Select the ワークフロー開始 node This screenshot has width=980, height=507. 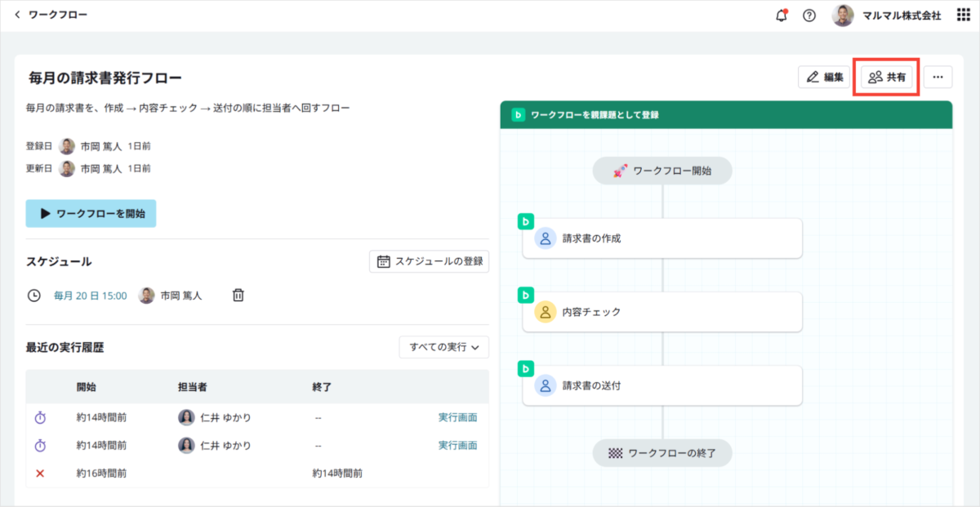[662, 171]
